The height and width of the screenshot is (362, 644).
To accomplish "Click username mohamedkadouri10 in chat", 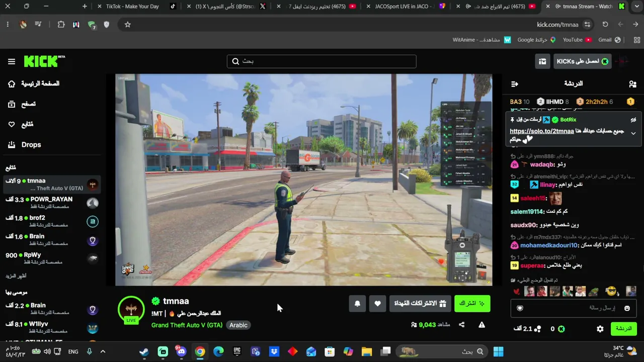I will pos(549,245).
